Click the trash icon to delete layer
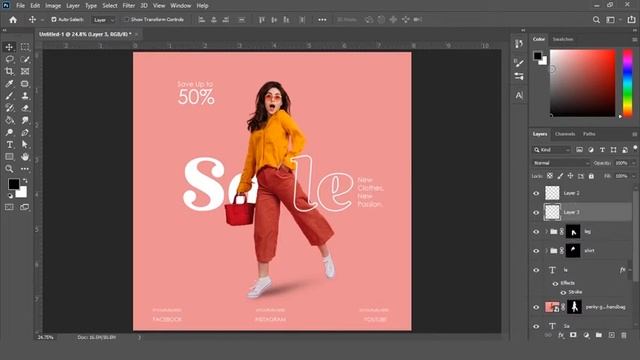Image resolution: width=640 pixels, height=360 pixels. click(623, 335)
